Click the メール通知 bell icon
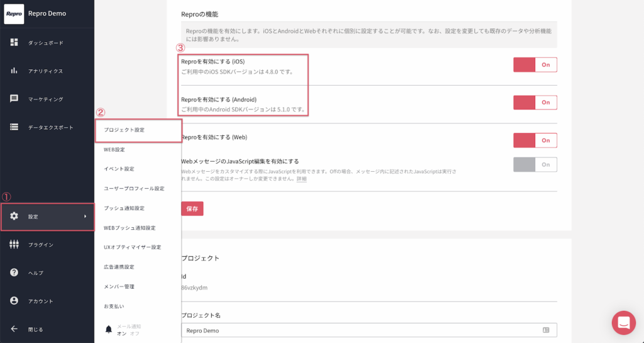The height and width of the screenshot is (343, 644). tap(109, 329)
